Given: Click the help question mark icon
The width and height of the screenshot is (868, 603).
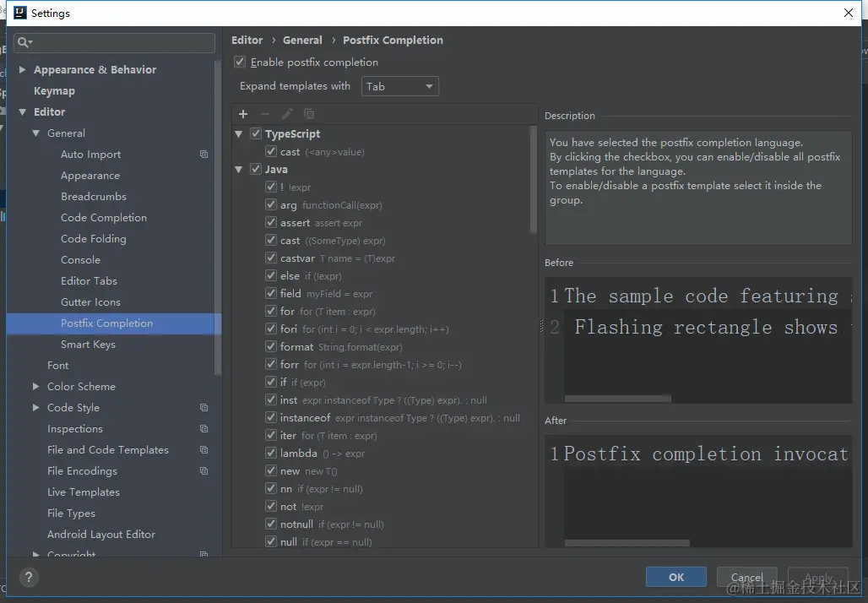Looking at the screenshot, I should (28, 578).
